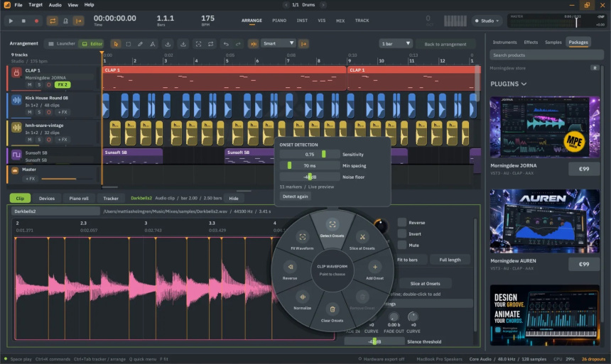The image size is (611, 364).
Task: Open FX 2 chain on CLAP 1 track
Action: tap(63, 84)
